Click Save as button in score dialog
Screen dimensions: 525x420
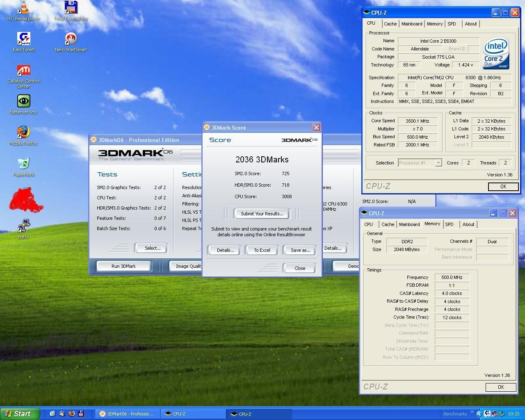click(300, 250)
